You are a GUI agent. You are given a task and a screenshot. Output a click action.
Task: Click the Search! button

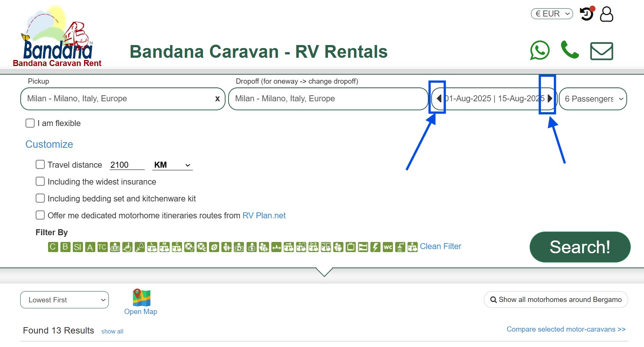pos(580,247)
